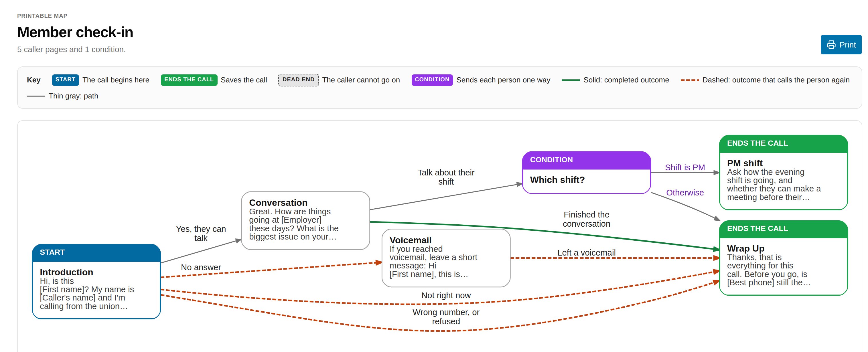
Task: Click the 'Talk about their shift' label
Action: click(x=446, y=177)
